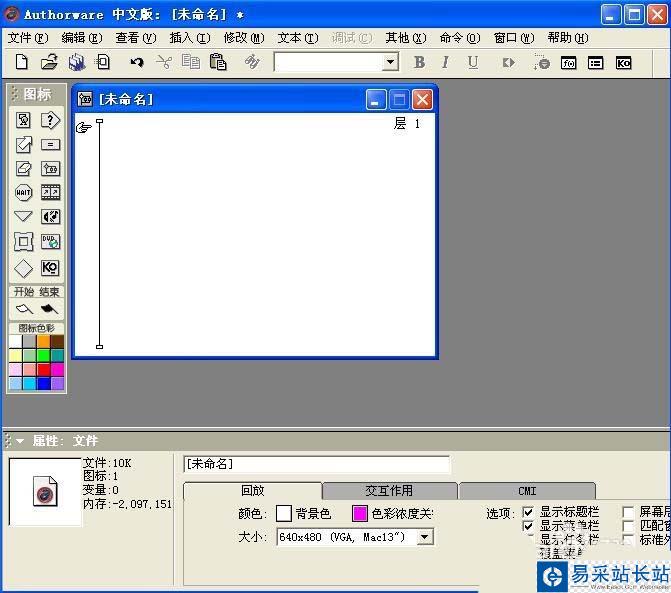Viewport: 671px width, 593px height.
Task: Click the Import toolbar icon
Action: 103,62
